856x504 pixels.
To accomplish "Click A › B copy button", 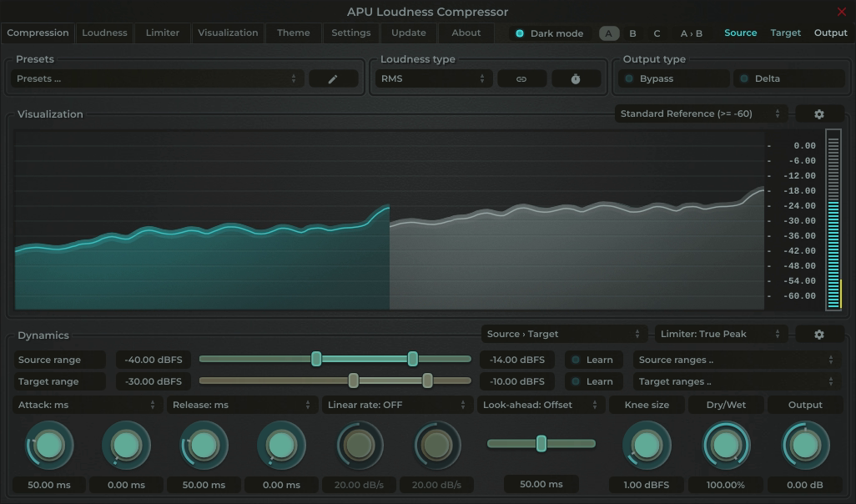I will pos(691,33).
